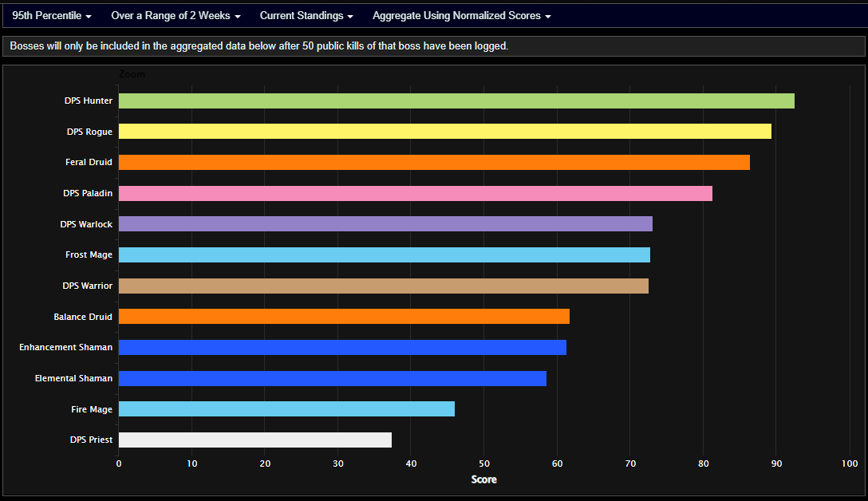Viewport: 868px width, 501px height.
Task: Select the DPS Warrior tan bar
Action: 383,286
